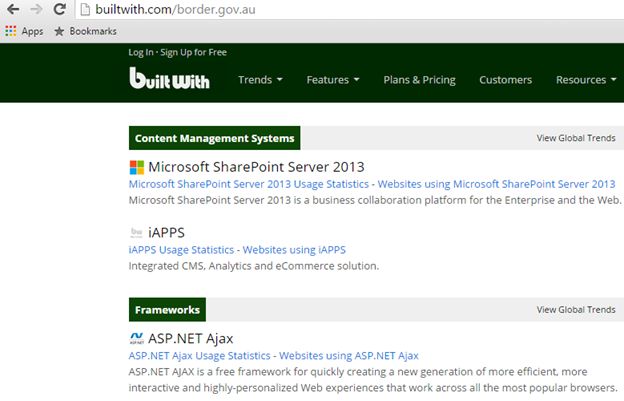
Task: Click the page icon in address bar
Action: click(85, 9)
